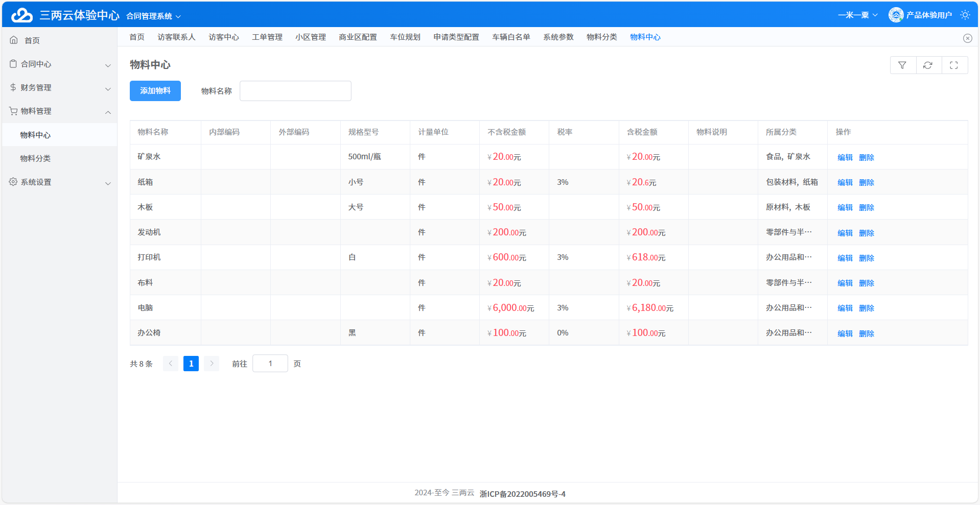The width and height of the screenshot is (980, 505).
Task: Delete the 发动机 row
Action: pyautogui.click(x=867, y=233)
